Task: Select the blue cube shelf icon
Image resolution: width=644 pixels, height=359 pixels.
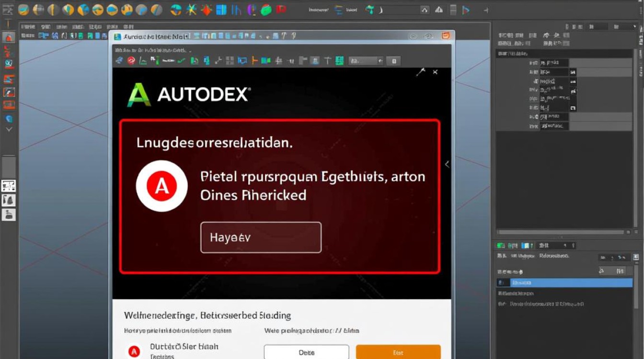Action: (221, 10)
